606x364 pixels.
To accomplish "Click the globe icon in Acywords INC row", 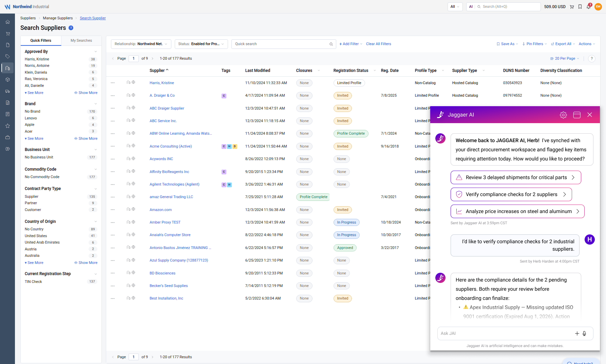I will tap(133, 158).
